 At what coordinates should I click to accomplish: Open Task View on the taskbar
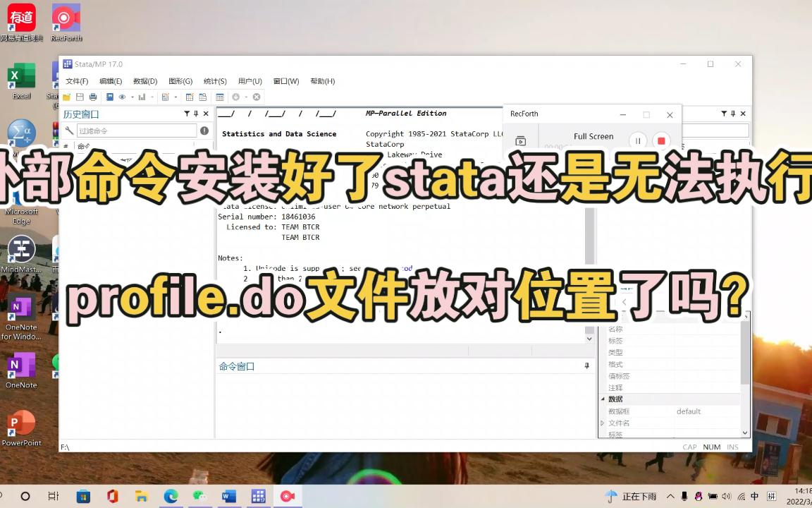[54, 497]
